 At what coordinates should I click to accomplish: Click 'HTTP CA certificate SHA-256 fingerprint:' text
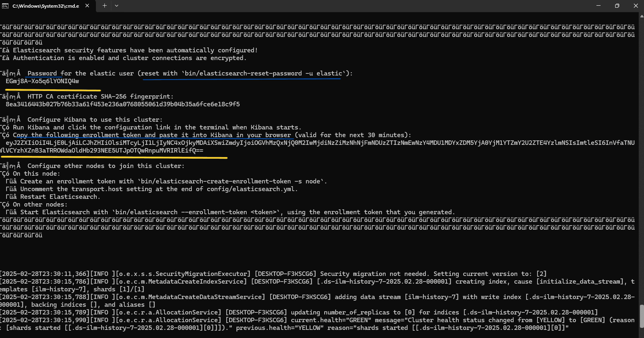pos(100,97)
